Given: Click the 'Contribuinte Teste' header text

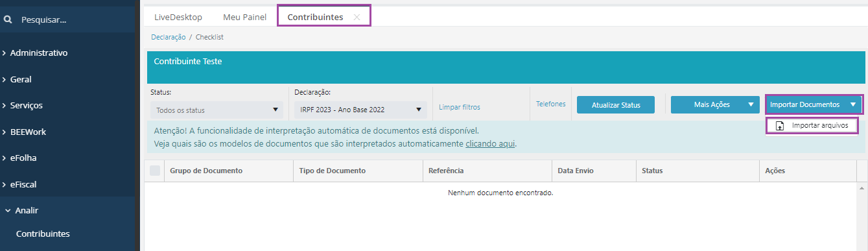Looking at the screenshot, I should [188, 62].
